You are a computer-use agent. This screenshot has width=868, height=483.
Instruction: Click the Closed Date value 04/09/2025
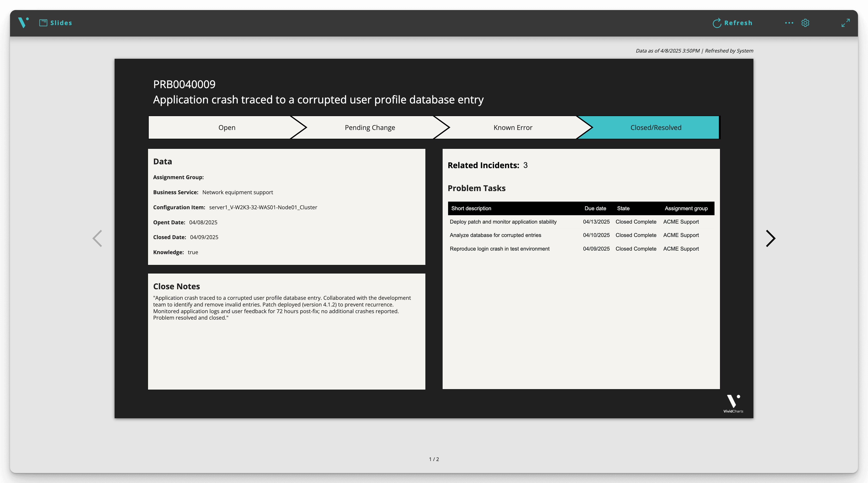pyautogui.click(x=204, y=237)
